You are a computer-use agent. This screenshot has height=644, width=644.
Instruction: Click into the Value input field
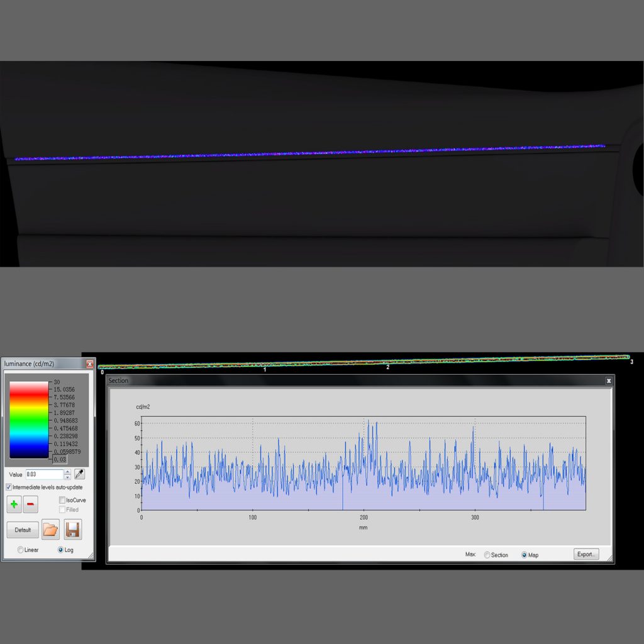pyautogui.click(x=44, y=474)
